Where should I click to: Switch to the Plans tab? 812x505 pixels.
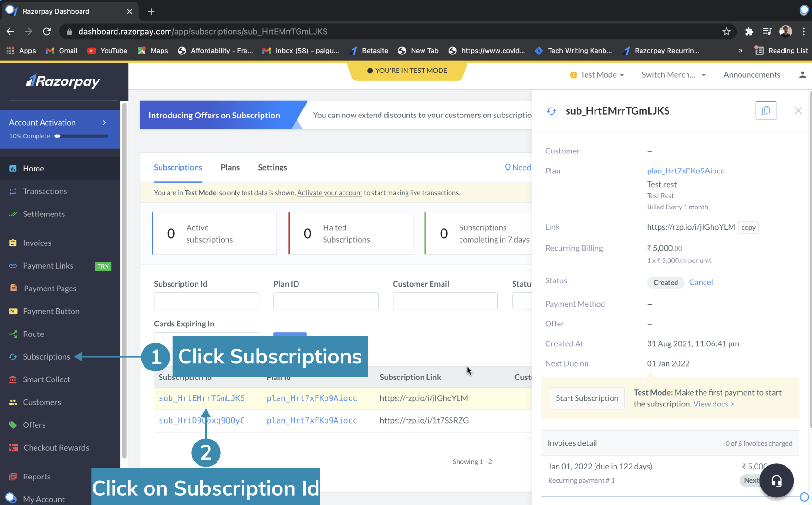(x=230, y=168)
